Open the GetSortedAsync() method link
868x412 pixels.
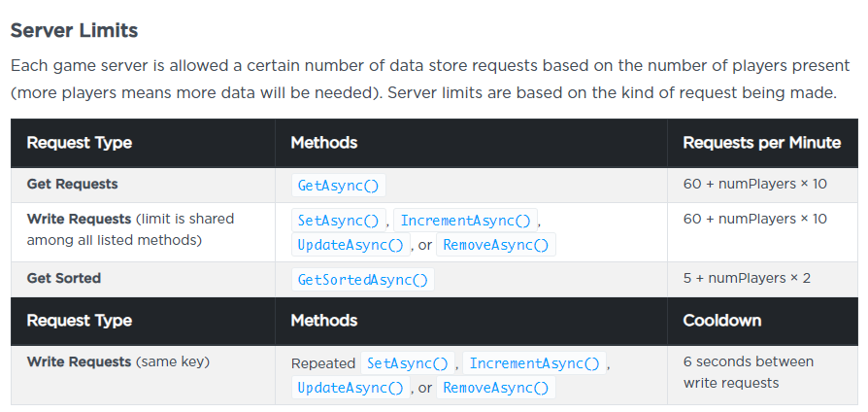coord(363,279)
